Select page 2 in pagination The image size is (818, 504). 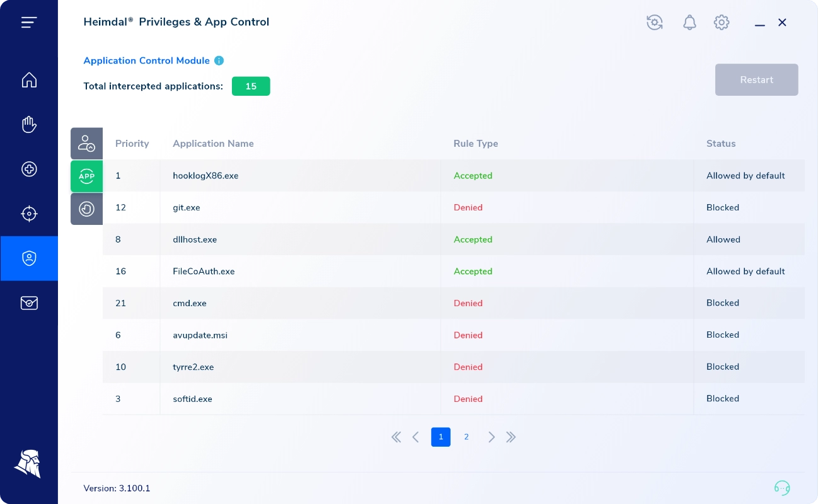(x=466, y=437)
